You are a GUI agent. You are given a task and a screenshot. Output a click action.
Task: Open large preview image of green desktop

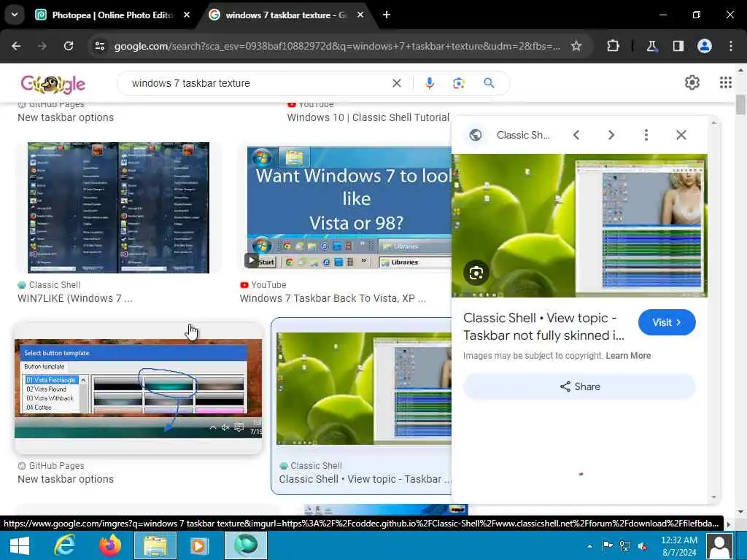pyautogui.click(x=579, y=225)
